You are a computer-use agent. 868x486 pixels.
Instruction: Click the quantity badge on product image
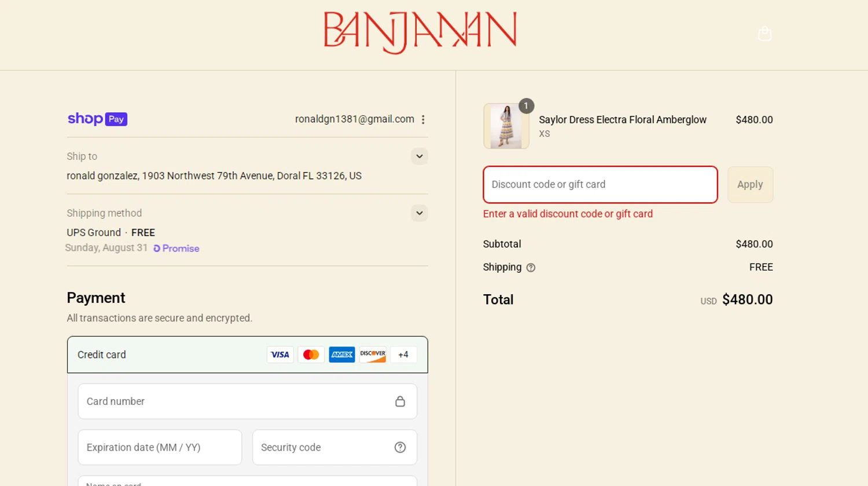click(x=526, y=106)
